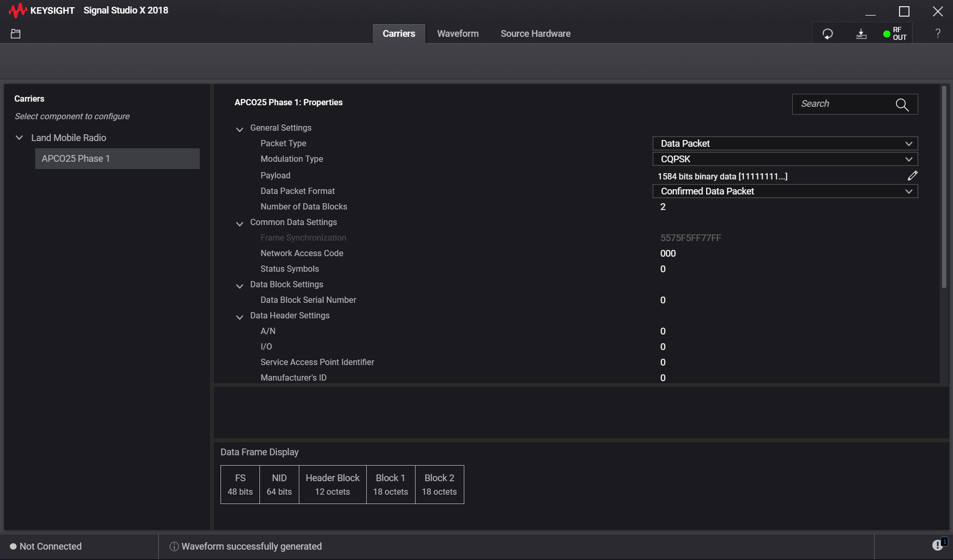Click the Header Block frame segment
The image size is (953, 560).
click(333, 484)
